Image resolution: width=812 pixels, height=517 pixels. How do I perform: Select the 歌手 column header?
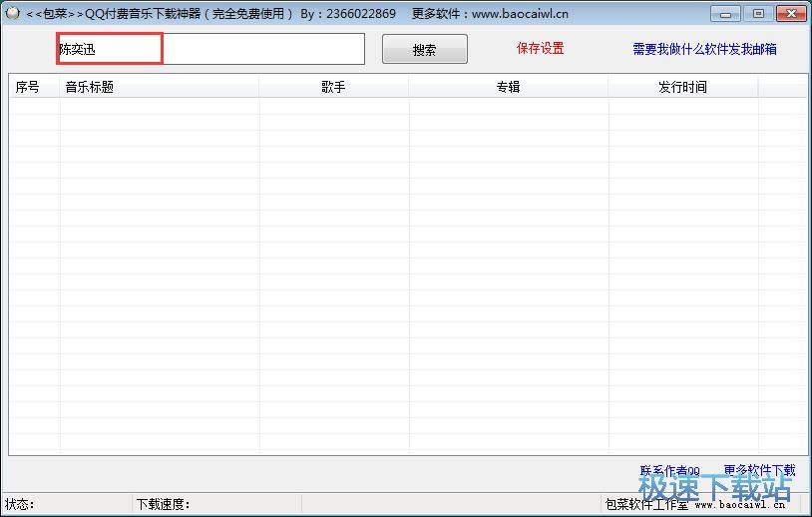(x=333, y=87)
